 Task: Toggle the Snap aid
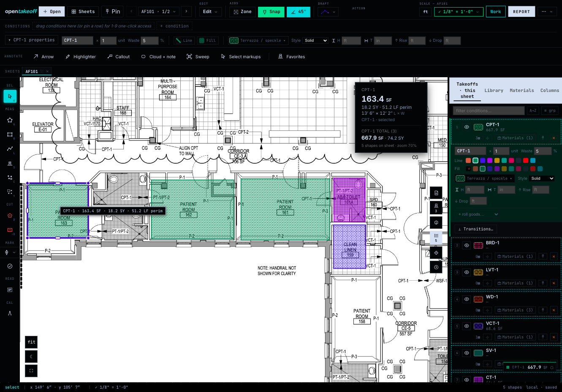click(x=271, y=12)
